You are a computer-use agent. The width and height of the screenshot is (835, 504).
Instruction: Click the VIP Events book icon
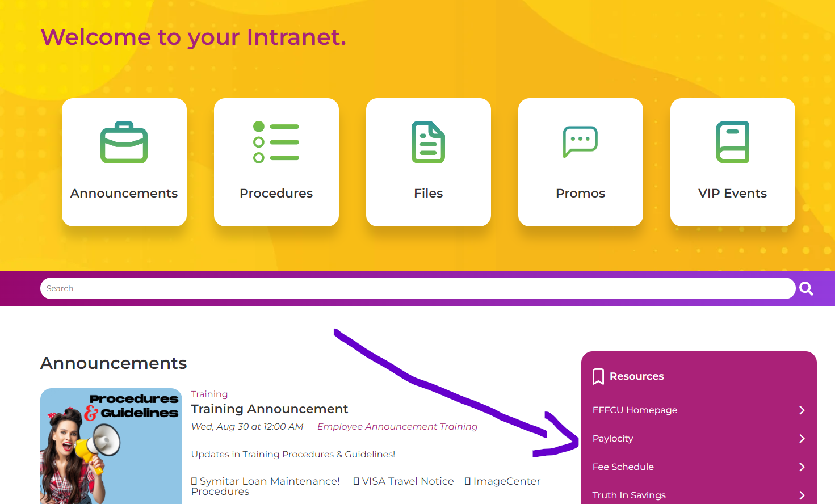click(732, 142)
